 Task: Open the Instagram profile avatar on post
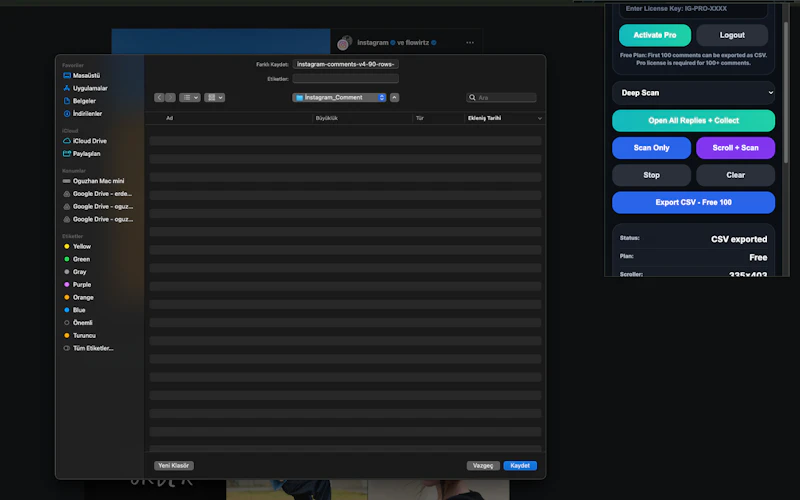click(x=345, y=43)
